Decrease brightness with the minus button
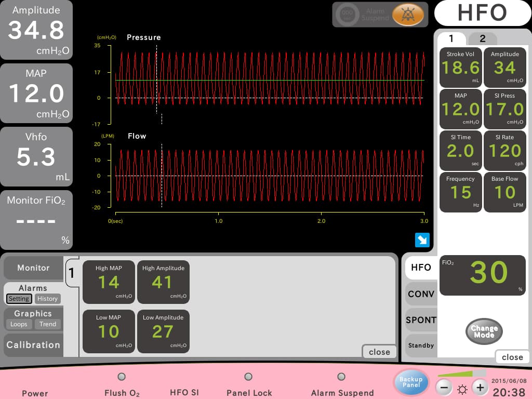The height and width of the screenshot is (399, 532). click(444, 388)
